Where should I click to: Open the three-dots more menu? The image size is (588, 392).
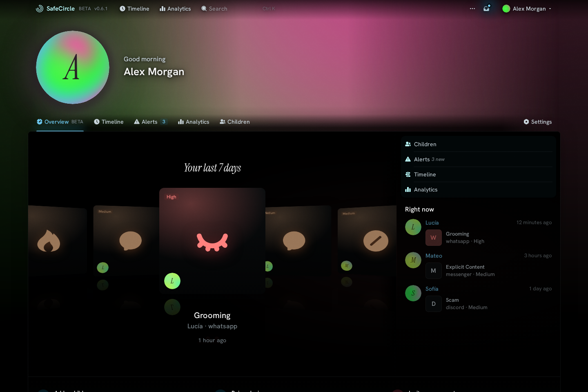point(472,9)
